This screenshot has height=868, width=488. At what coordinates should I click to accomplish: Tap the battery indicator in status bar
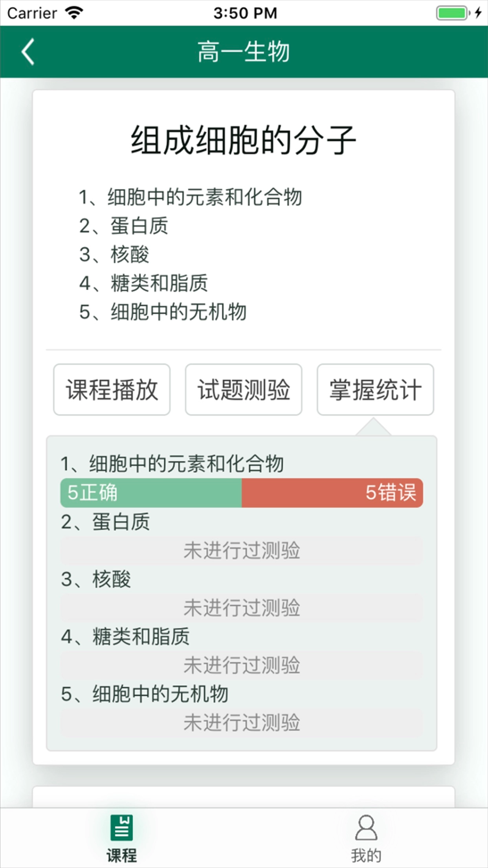(x=451, y=13)
